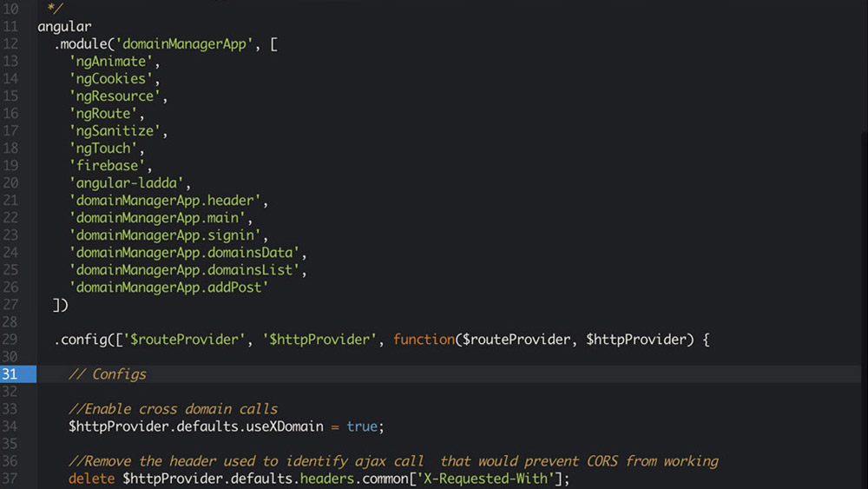Click the 'domainManagerApp.main' string

(x=157, y=218)
